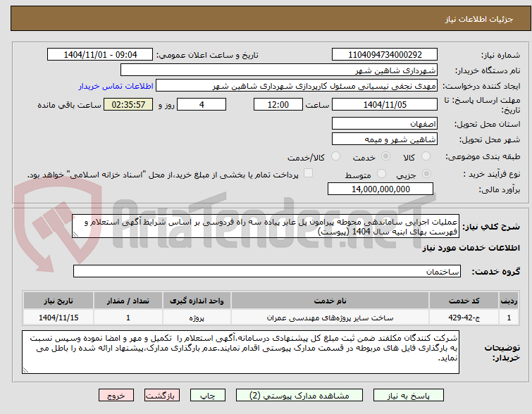Click service name ساخت سایر پروژه‌های مهندسی عمران
This screenshot has width=532, height=414.
click(330, 318)
